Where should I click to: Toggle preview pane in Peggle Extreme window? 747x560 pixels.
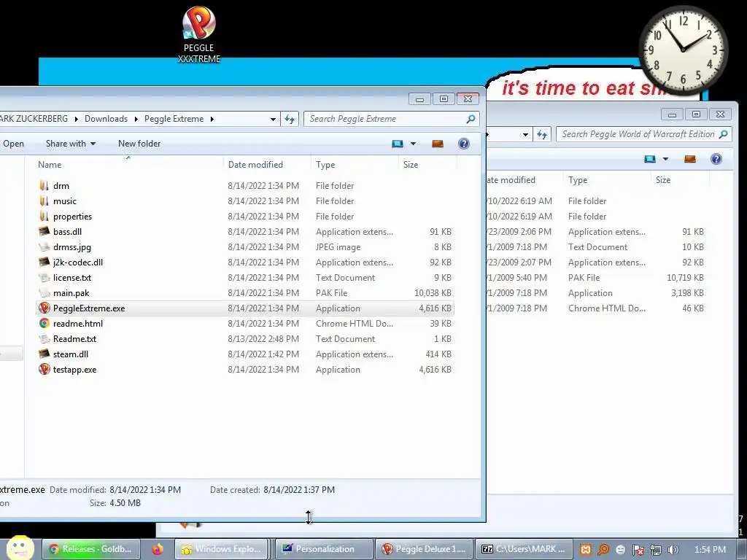pos(438,144)
